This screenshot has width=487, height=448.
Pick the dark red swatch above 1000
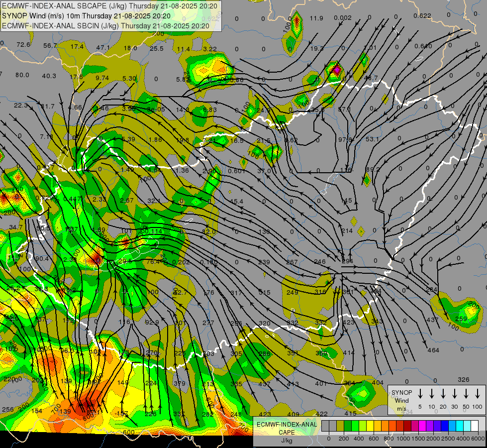tap(407, 426)
